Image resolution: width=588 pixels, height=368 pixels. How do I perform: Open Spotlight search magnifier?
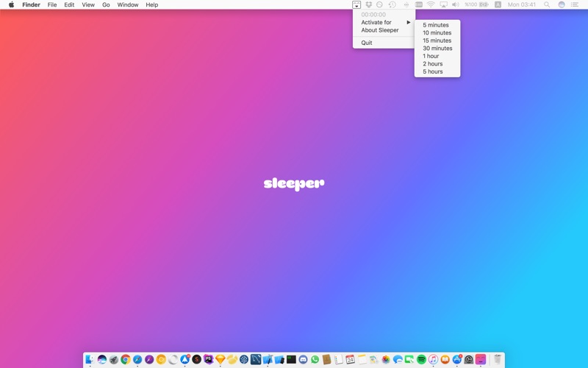tap(547, 4)
